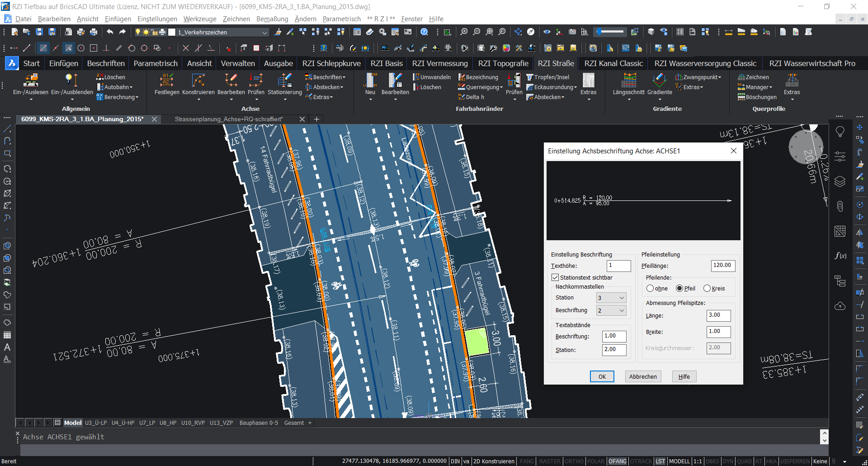Click the Pfeillänge input field
Screen dimensions: 868x466
[x=723, y=266]
